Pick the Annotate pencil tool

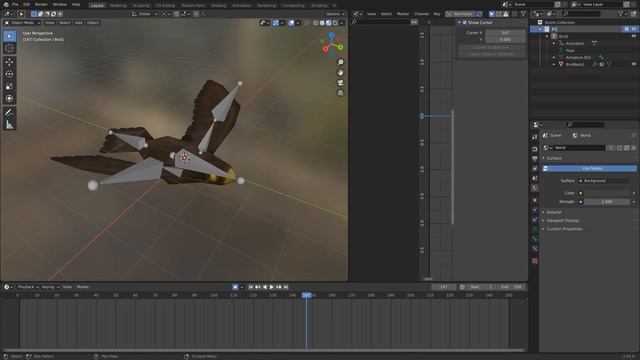point(9,112)
